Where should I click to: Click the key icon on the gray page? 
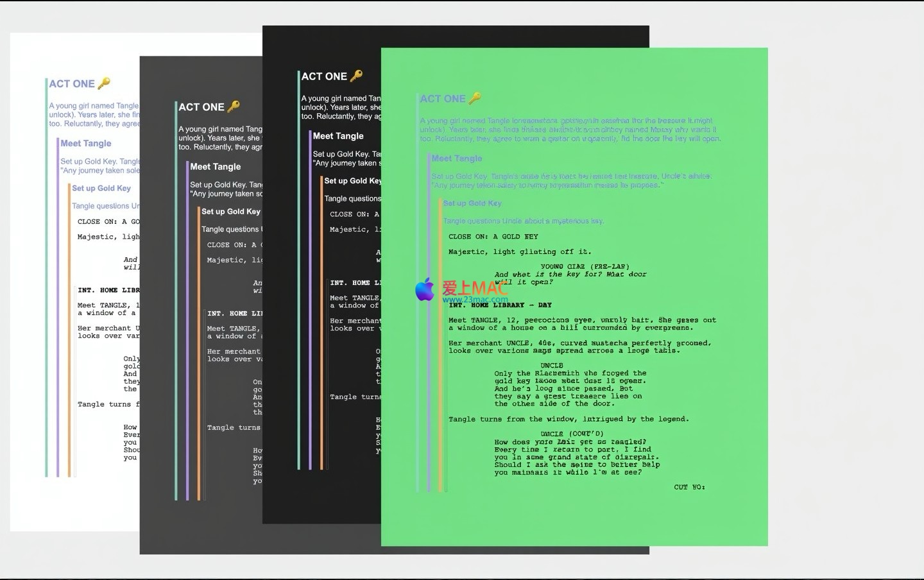pos(234,106)
